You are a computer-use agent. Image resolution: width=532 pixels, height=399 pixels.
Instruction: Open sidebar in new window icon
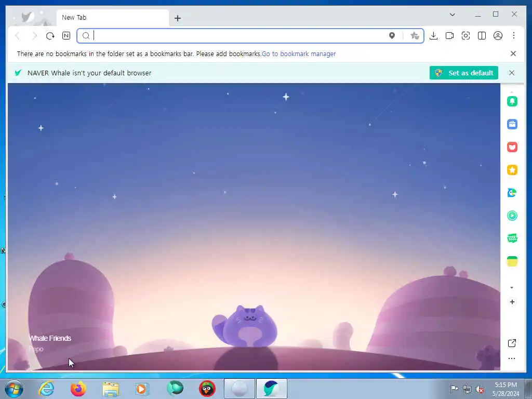click(x=512, y=343)
